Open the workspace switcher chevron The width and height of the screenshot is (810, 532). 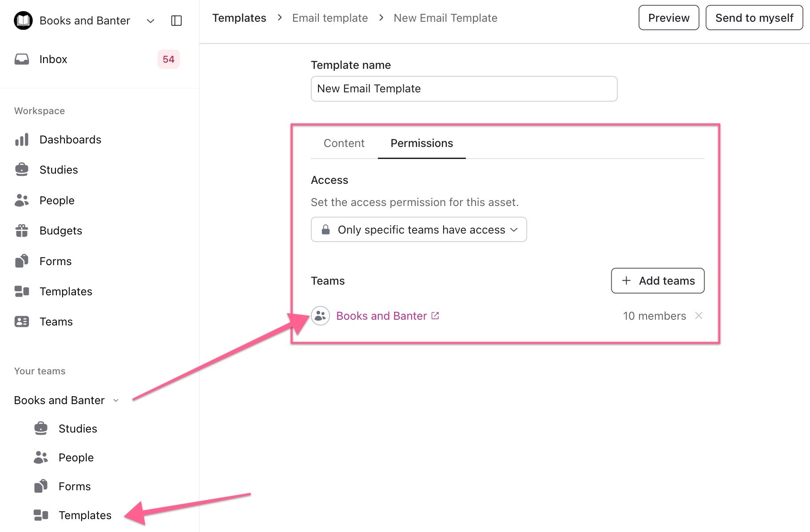(x=151, y=21)
